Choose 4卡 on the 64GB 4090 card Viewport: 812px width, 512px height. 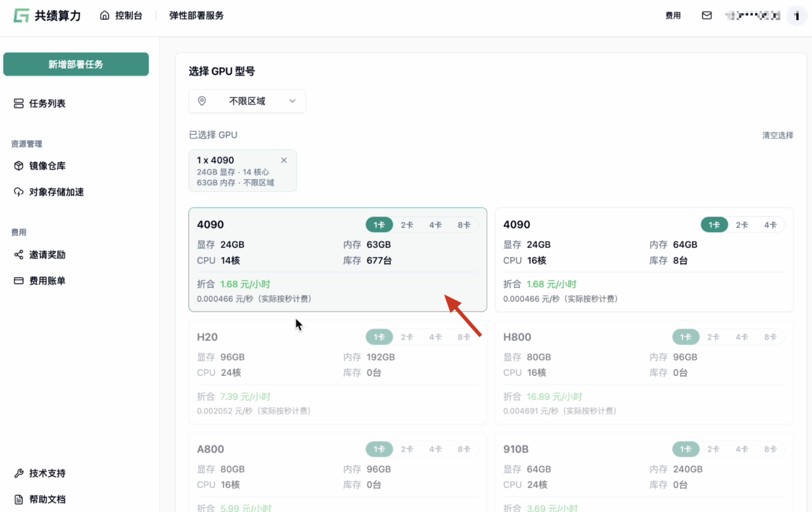click(770, 225)
